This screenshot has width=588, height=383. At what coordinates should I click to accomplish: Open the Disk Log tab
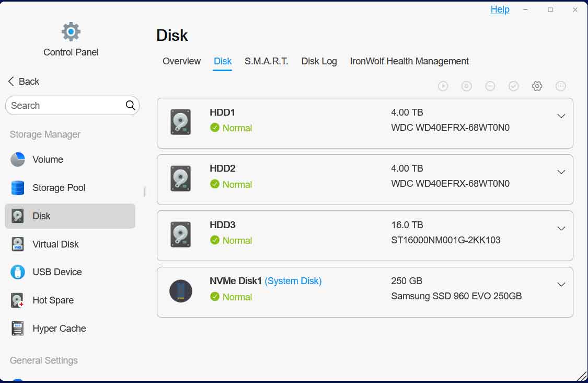(x=319, y=61)
